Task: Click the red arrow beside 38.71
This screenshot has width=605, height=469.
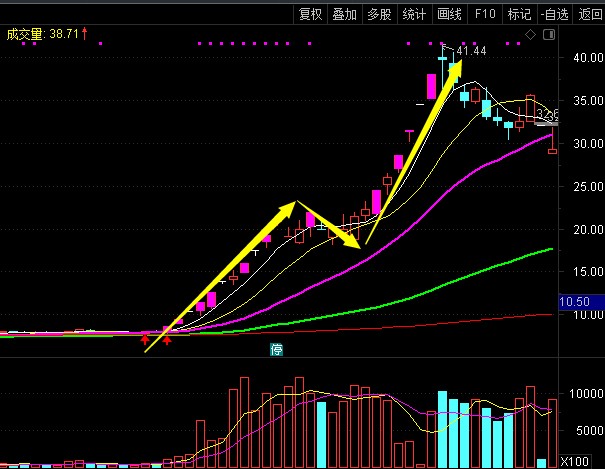Action: [x=86, y=34]
